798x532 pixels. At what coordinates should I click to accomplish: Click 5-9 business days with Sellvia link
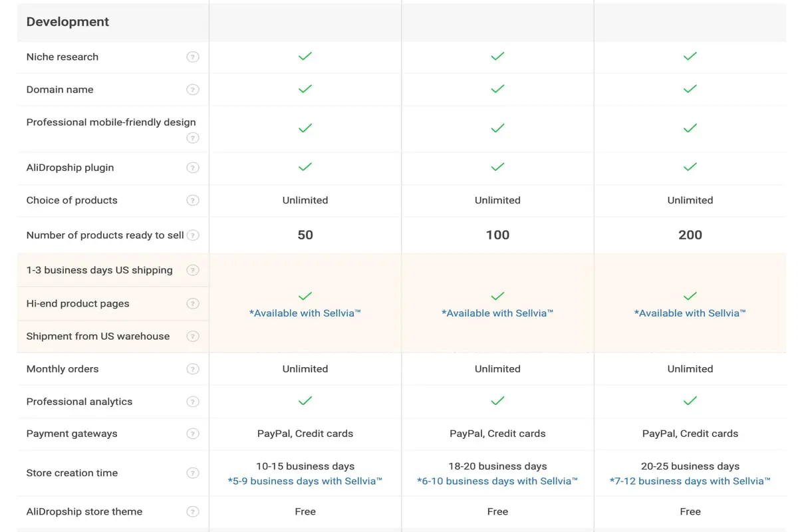(x=305, y=481)
